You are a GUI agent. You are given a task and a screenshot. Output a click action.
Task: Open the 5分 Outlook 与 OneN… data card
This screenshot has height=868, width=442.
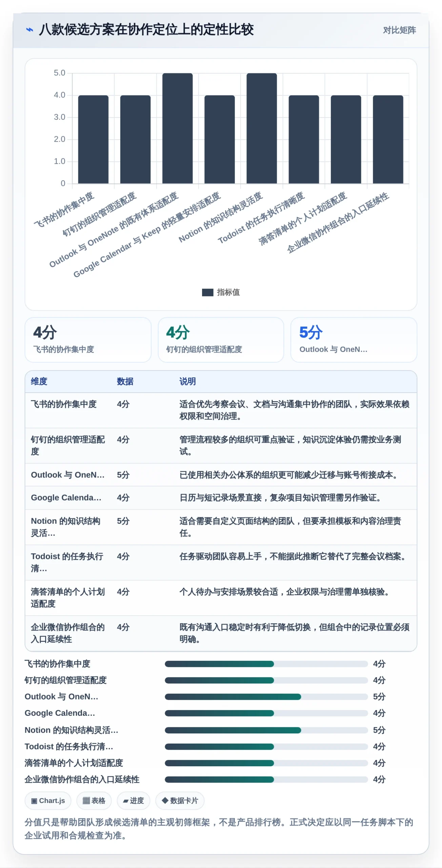354,340
